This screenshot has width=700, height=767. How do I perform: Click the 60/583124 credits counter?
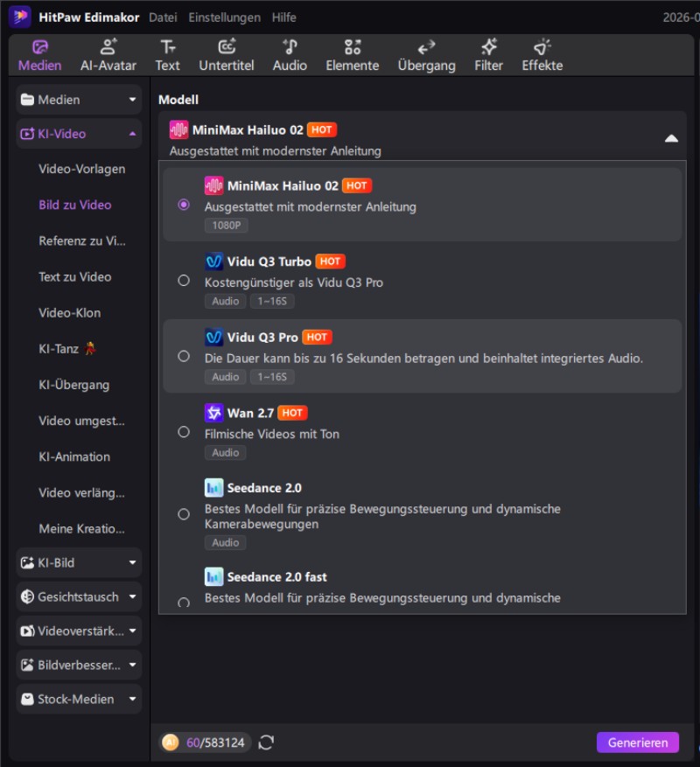(206, 743)
